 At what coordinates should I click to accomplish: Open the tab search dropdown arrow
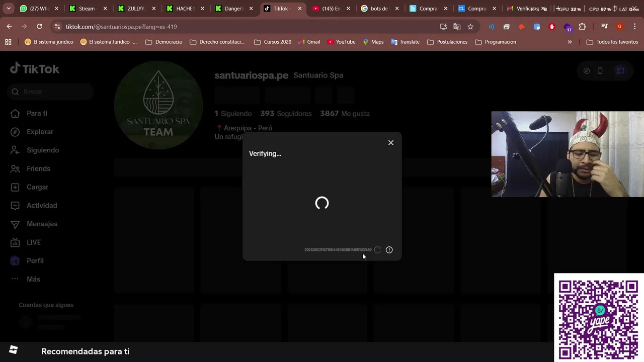(x=9, y=9)
